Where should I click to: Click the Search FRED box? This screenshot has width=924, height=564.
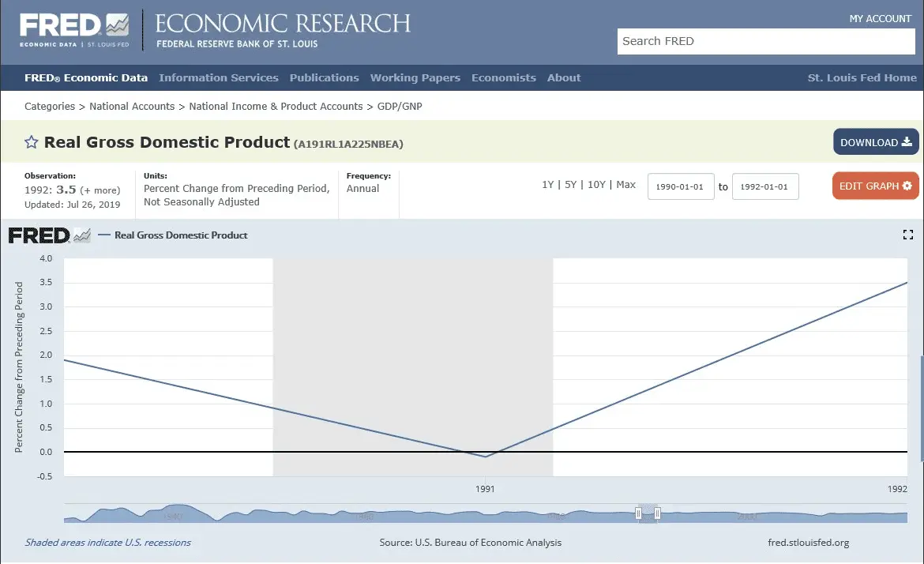click(766, 41)
